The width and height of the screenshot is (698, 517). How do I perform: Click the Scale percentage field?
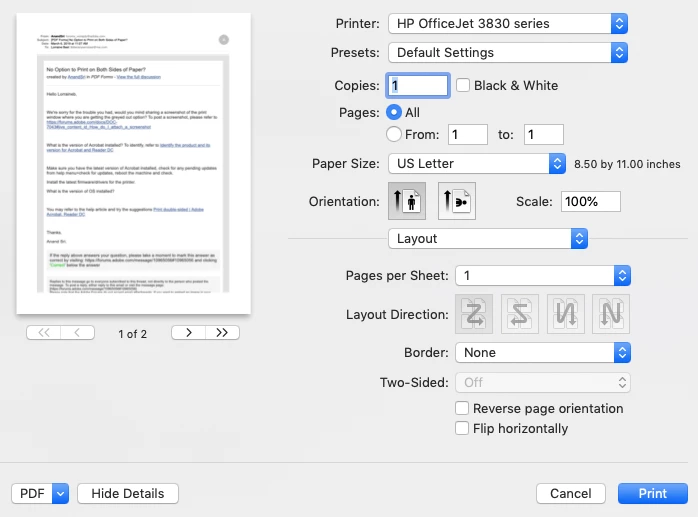coord(591,201)
